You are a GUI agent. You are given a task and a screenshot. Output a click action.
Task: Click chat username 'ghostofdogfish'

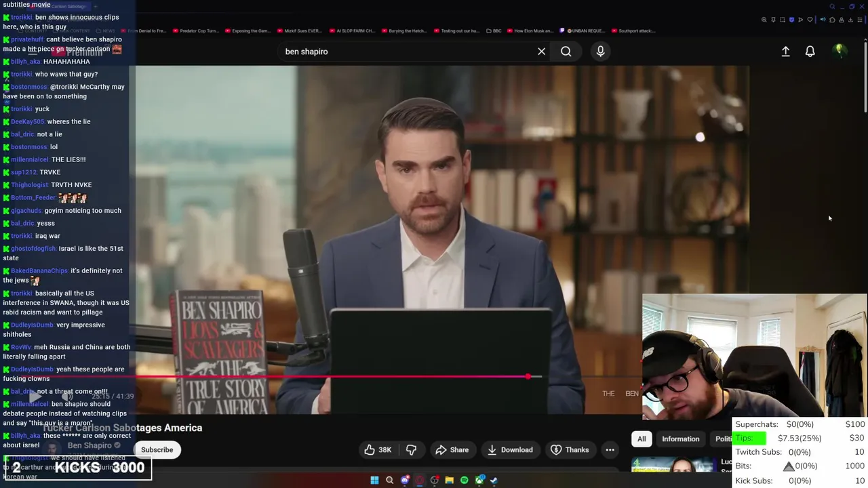[x=34, y=248]
